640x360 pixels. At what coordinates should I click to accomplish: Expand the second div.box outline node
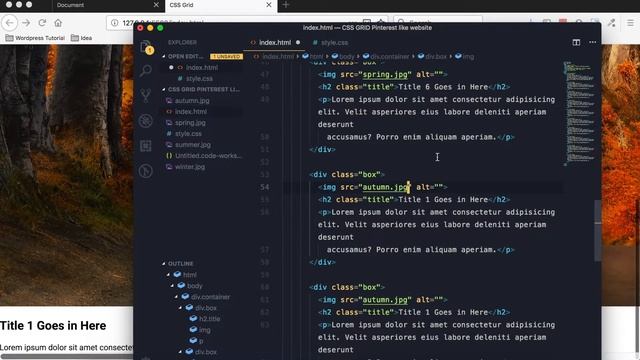tap(180, 351)
